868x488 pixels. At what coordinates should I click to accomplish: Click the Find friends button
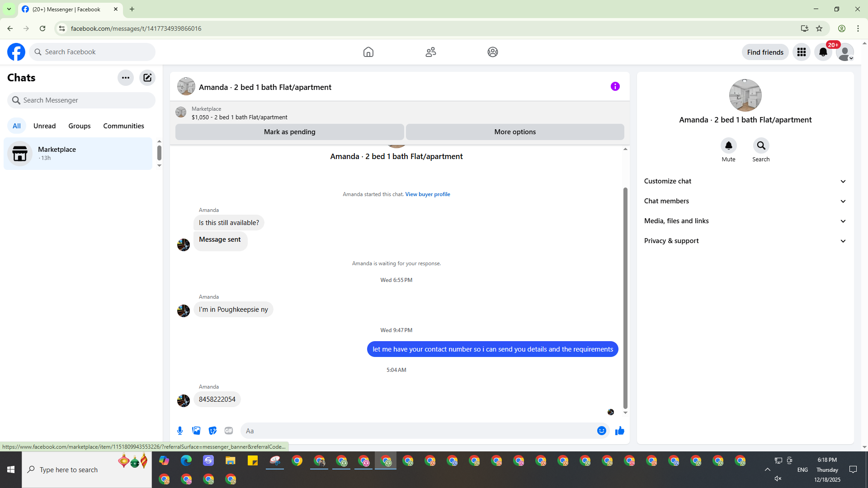765,52
